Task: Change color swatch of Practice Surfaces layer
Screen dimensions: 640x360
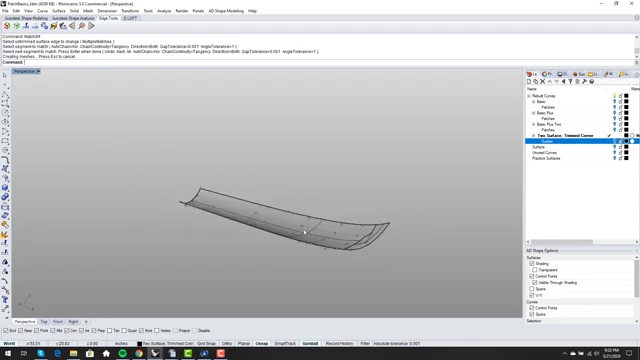Action: tap(627, 158)
